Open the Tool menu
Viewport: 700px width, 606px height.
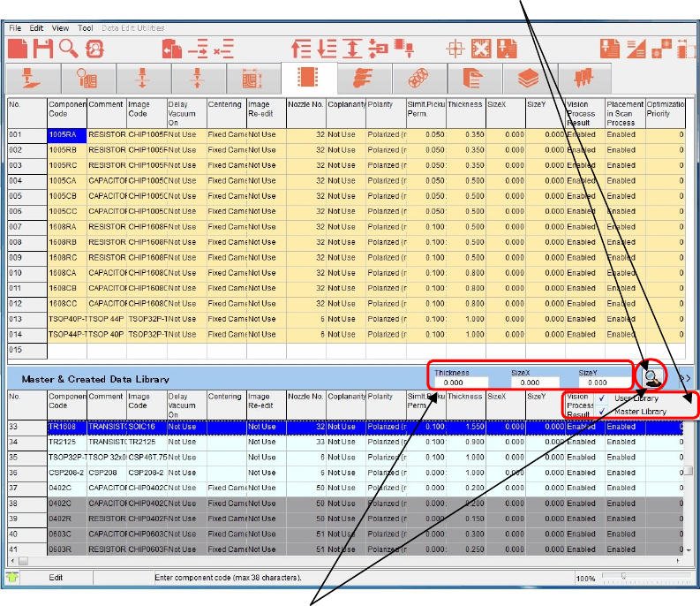[x=85, y=28]
